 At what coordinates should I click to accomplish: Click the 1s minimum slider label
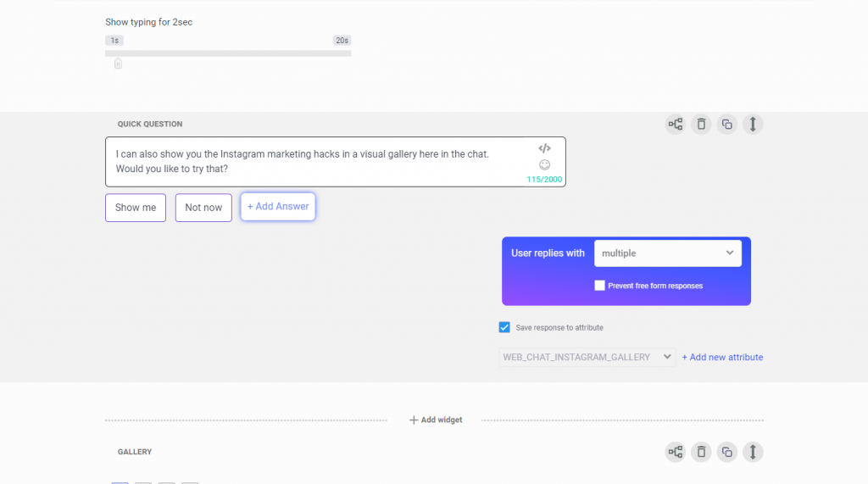[x=114, y=41]
